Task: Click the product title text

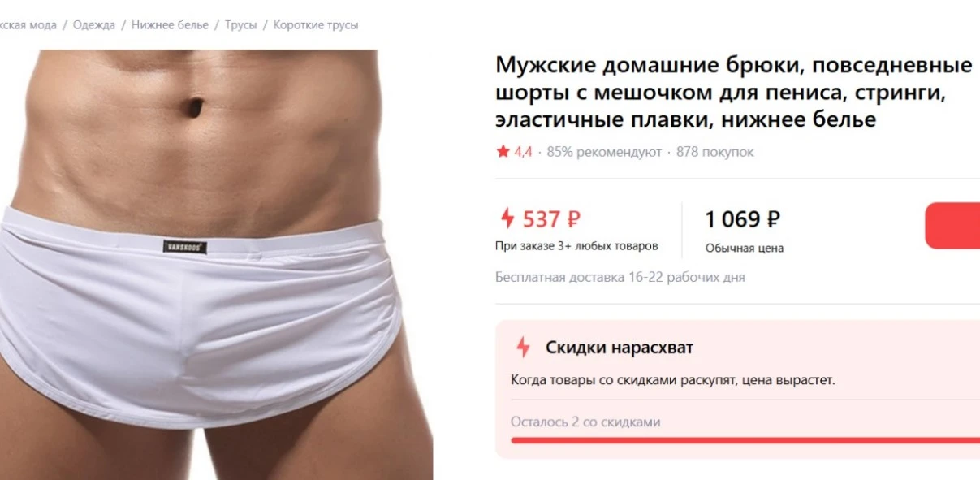Action: [x=734, y=92]
